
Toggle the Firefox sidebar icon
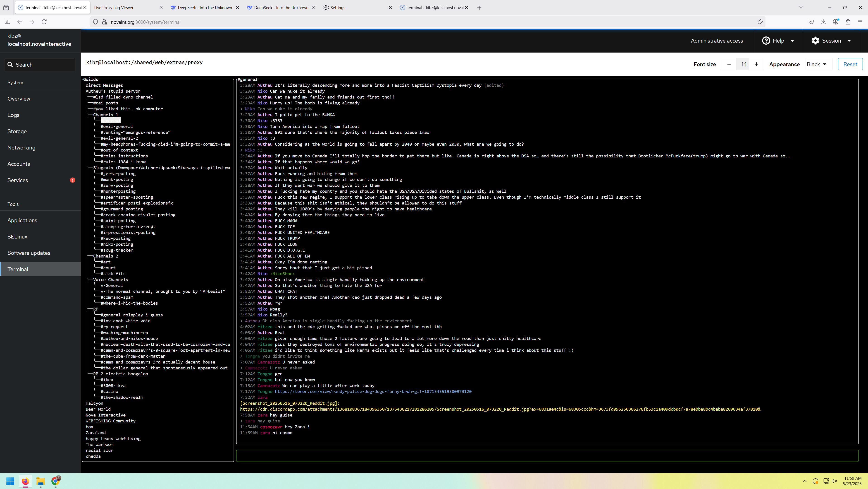pyautogui.click(x=7, y=22)
